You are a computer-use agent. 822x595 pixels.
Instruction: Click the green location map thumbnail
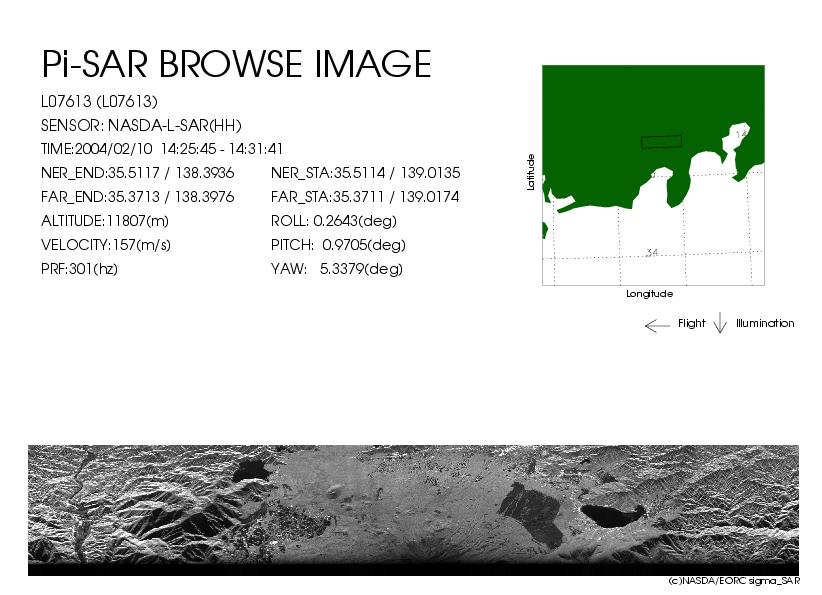pyautogui.click(x=653, y=175)
